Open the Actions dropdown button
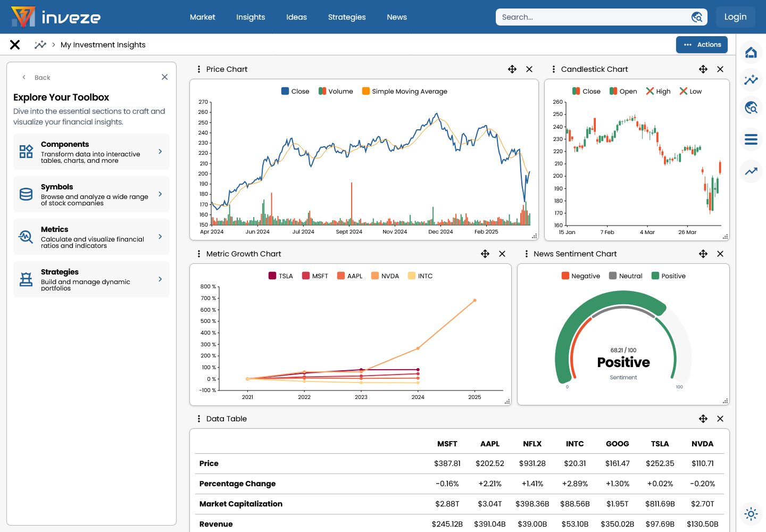The image size is (766, 532). [x=702, y=45]
